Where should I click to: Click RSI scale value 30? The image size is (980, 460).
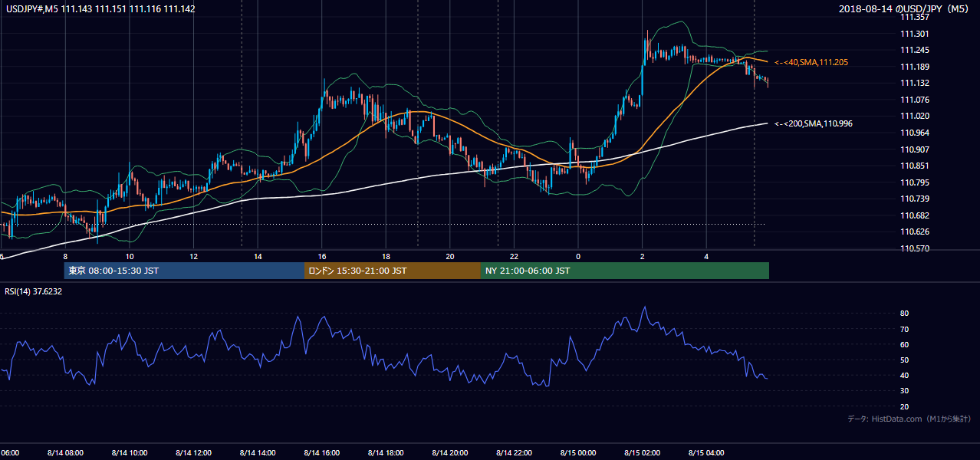pyautogui.click(x=904, y=390)
